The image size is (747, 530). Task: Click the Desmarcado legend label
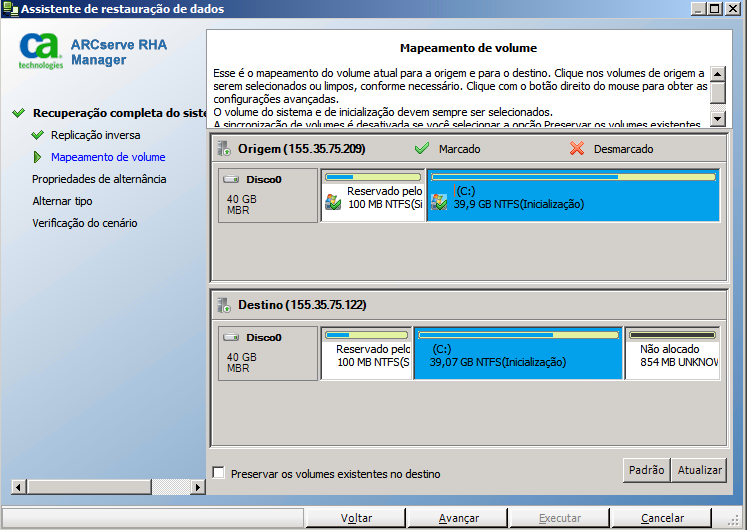click(623, 149)
